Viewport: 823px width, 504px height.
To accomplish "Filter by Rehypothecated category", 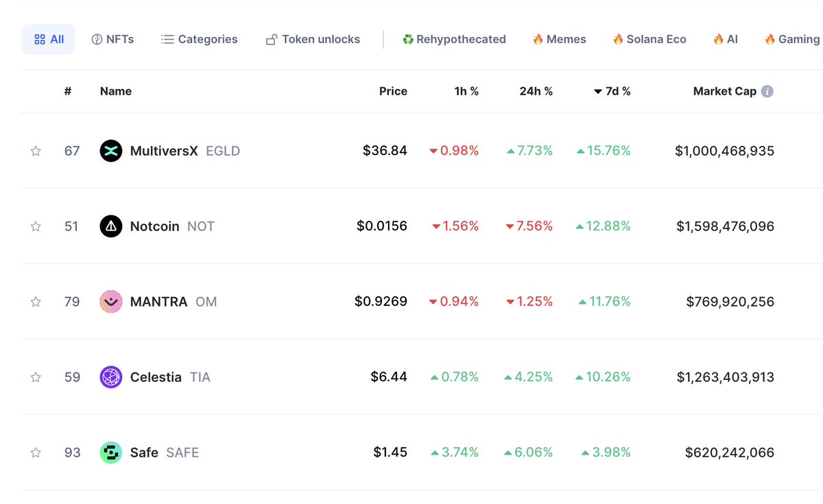I will [x=454, y=39].
